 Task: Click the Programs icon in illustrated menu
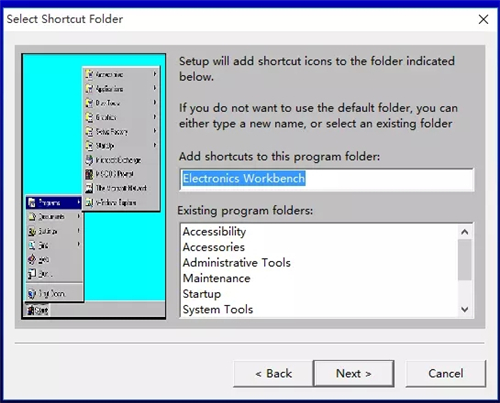click(32, 202)
